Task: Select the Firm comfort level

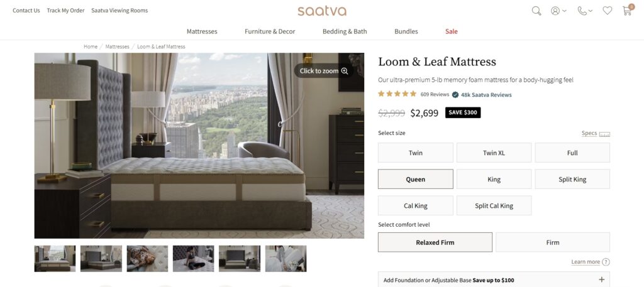Action: pos(552,242)
